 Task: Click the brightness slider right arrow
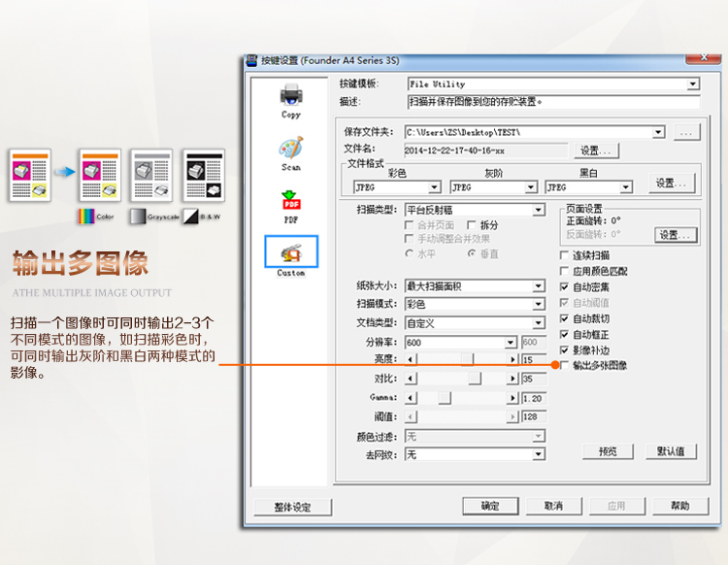(513, 359)
